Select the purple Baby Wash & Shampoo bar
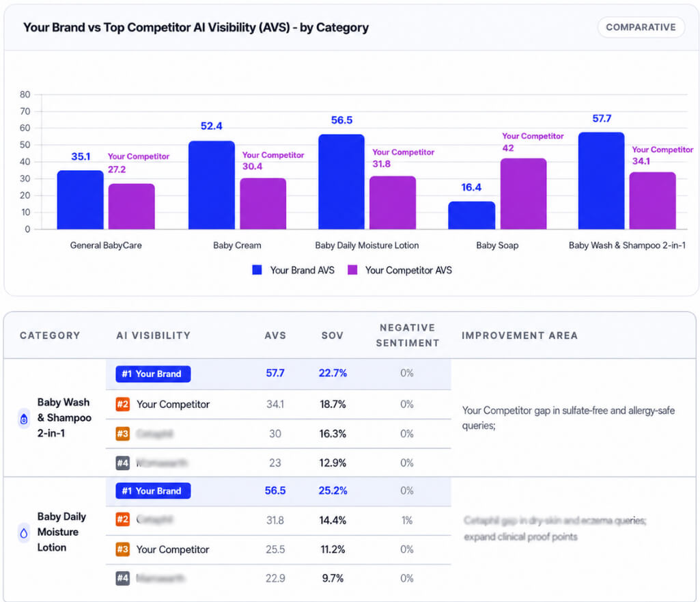The height and width of the screenshot is (602, 700). point(653,200)
